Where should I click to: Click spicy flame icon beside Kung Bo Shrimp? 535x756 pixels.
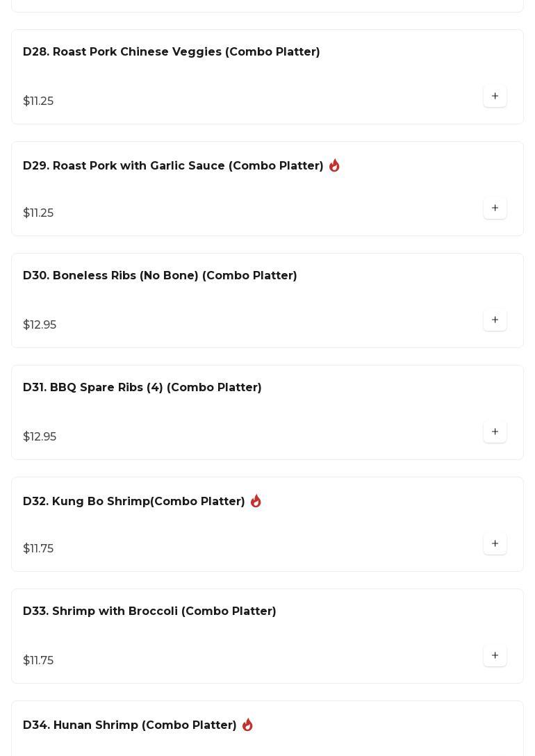click(256, 501)
